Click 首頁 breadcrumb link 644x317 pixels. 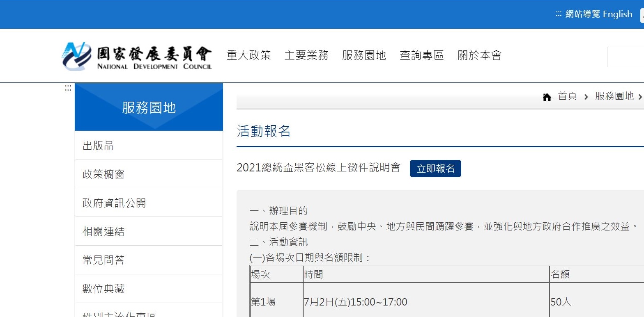(x=567, y=96)
